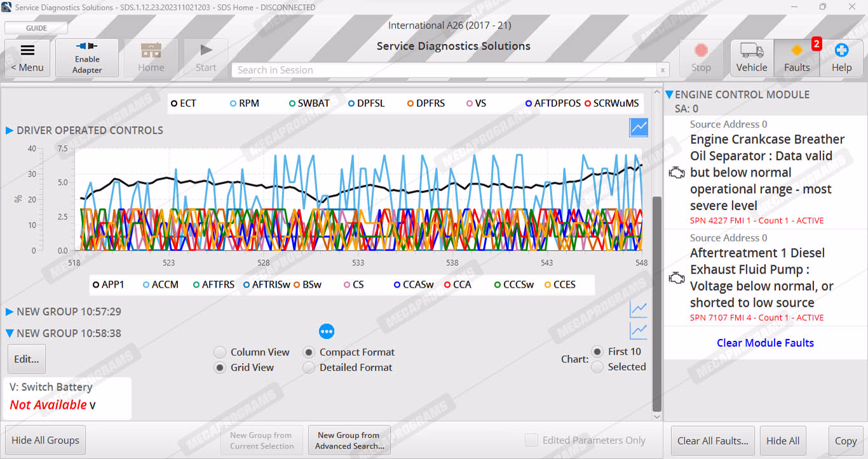Go to Home toolbar button

click(x=151, y=58)
